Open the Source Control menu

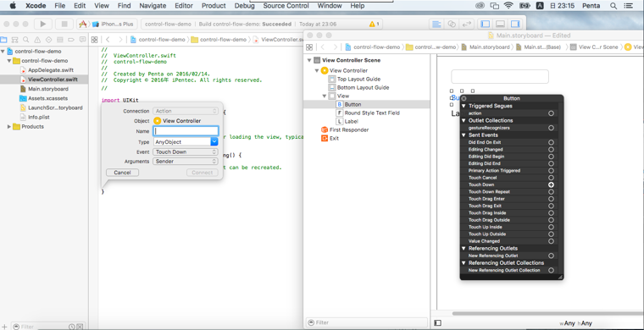coord(286,6)
